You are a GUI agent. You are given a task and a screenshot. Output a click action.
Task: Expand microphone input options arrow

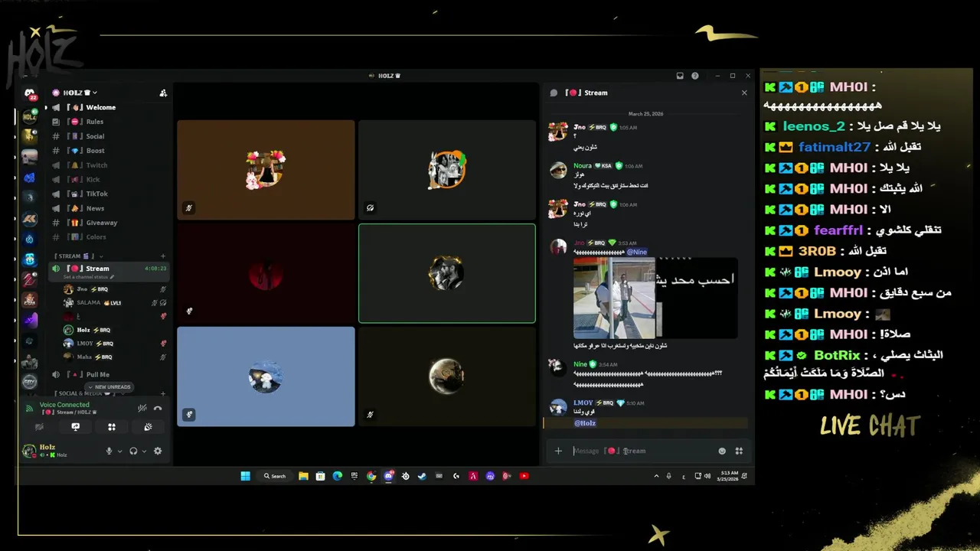click(x=119, y=452)
